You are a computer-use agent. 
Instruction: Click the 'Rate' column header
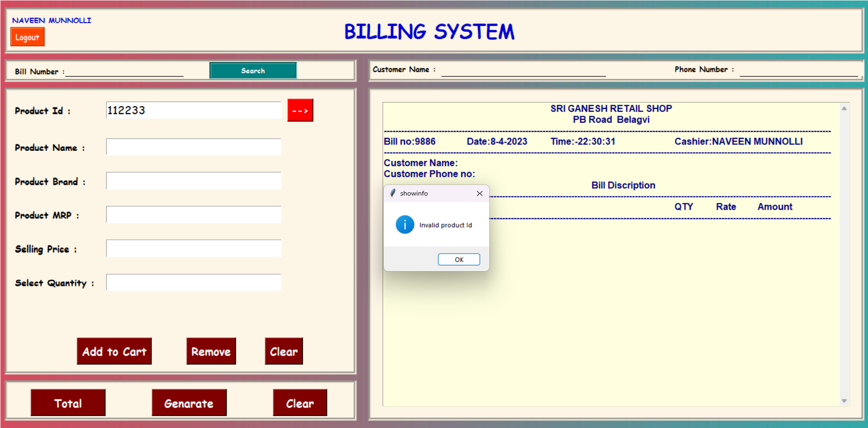[x=726, y=207]
